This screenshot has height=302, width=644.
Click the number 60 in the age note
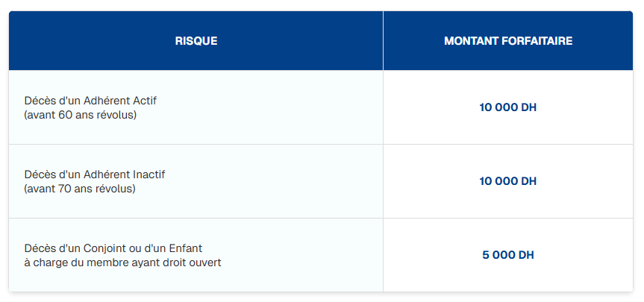[x=65, y=115]
